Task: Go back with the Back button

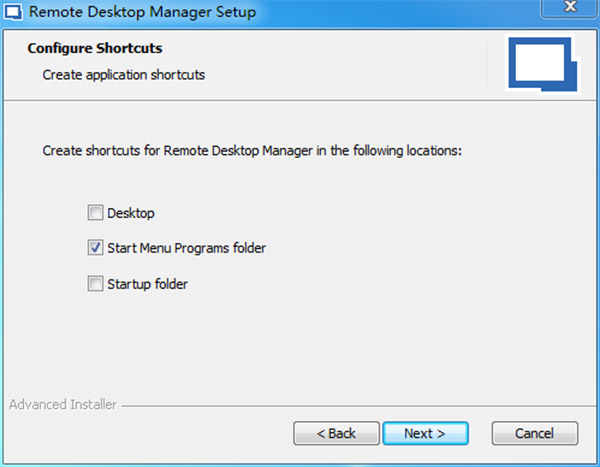Action: [x=336, y=433]
